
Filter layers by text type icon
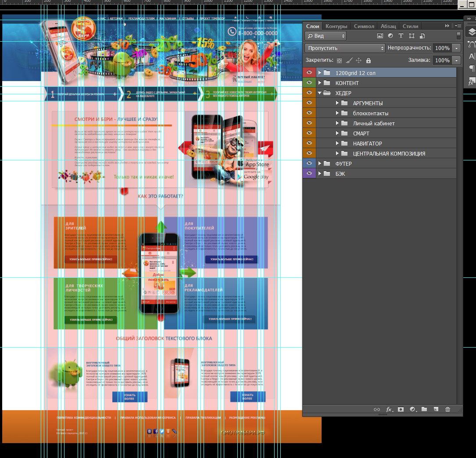click(401, 36)
